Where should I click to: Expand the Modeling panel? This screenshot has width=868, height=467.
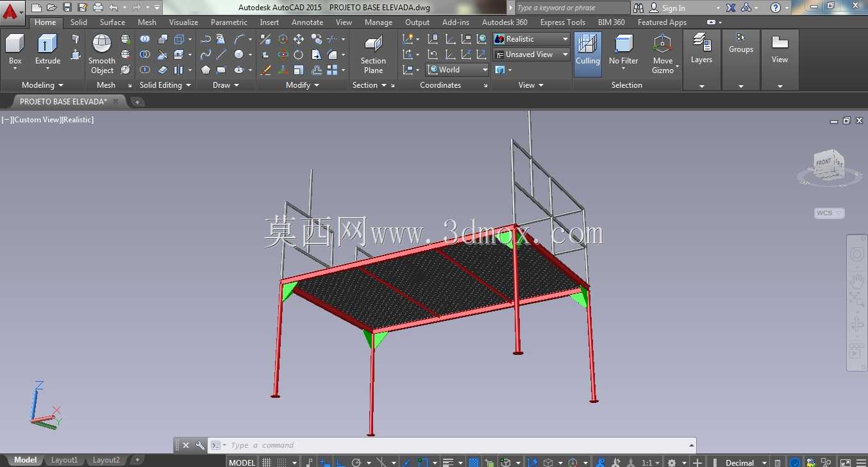pos(42,85)
